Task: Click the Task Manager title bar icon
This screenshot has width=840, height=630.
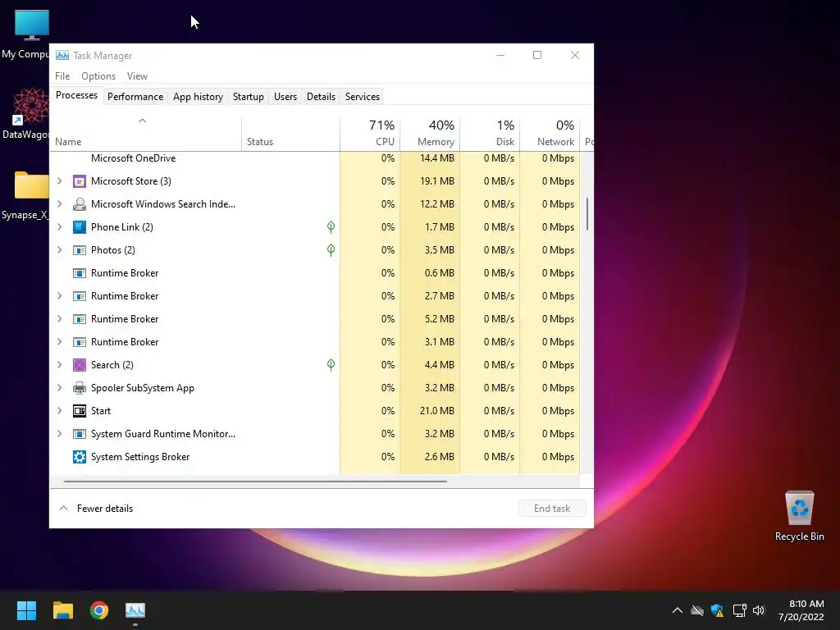Action: [x=62, y=55]
